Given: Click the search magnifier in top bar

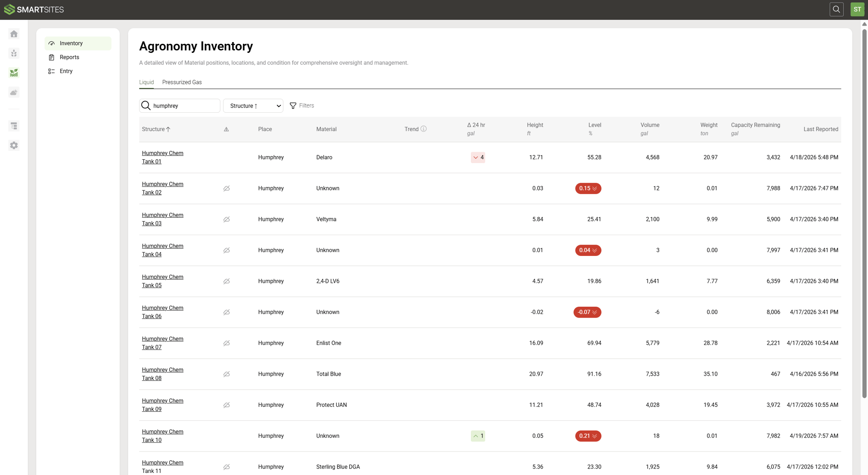Looking at the screenshot, I should click(x=836, y=10).
